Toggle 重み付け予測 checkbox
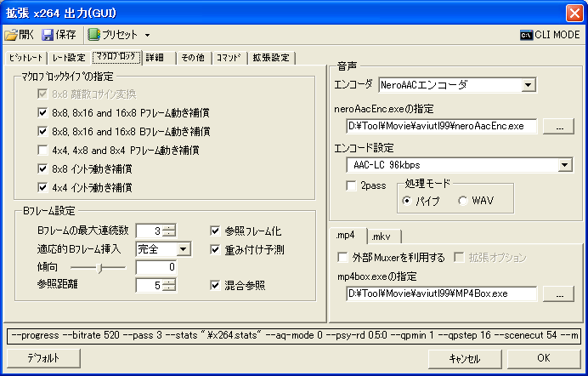 [x=215, y=249]
